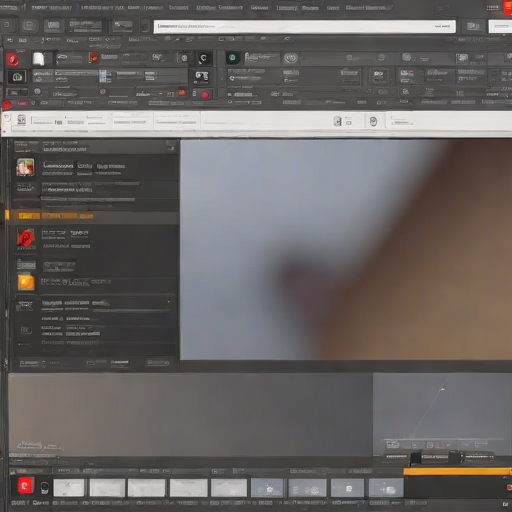Select the white page icon in toolbar
The height and width of the screenshot is (512, 512).
click(x=39, y=59)
